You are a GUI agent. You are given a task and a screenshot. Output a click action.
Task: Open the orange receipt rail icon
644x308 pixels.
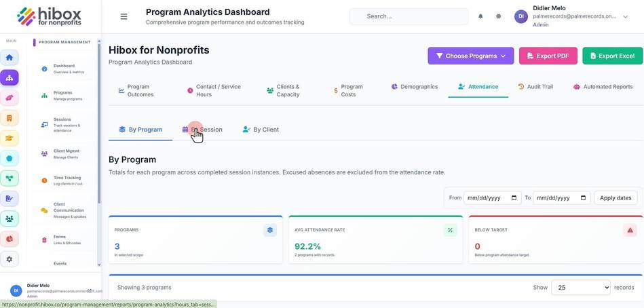tap(10, 118)
